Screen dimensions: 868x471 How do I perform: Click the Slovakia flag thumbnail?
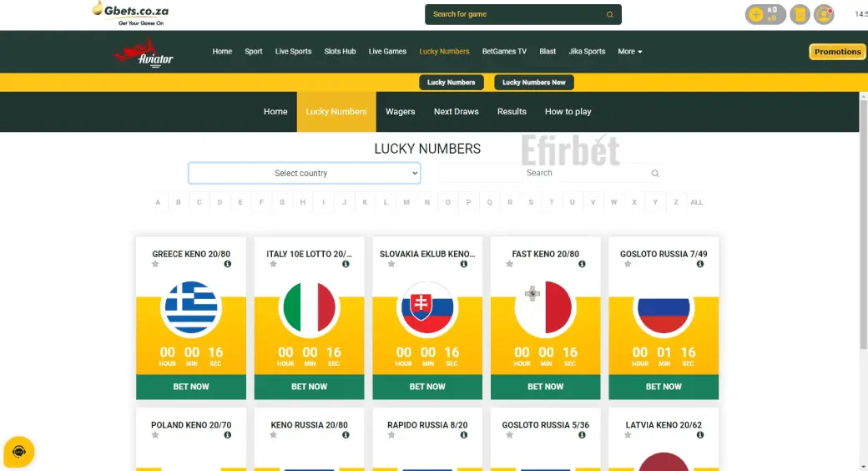pyautogui.click(x=427, y=307)
